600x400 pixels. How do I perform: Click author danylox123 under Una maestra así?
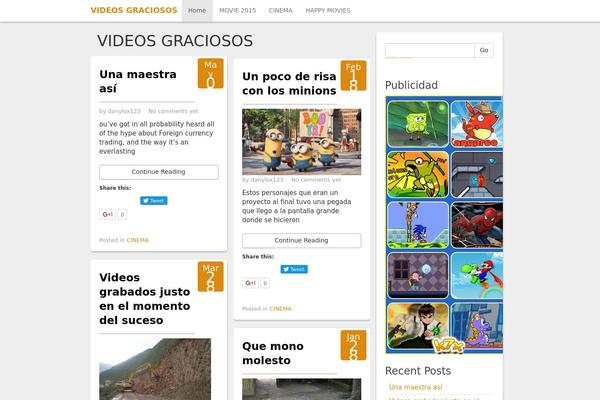[x=124, y=111]
